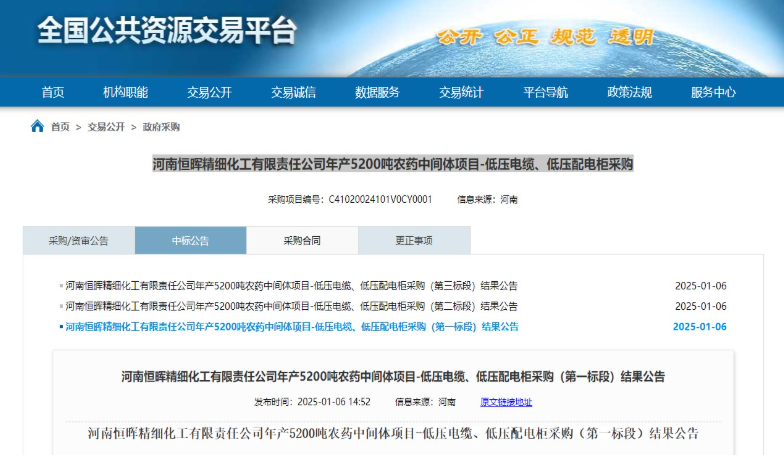The width and height of the screenshot is (784, 458).
Task: Go to 交易公开 in navigation bar
Action: pyautogui.click(x=209, y=92)
